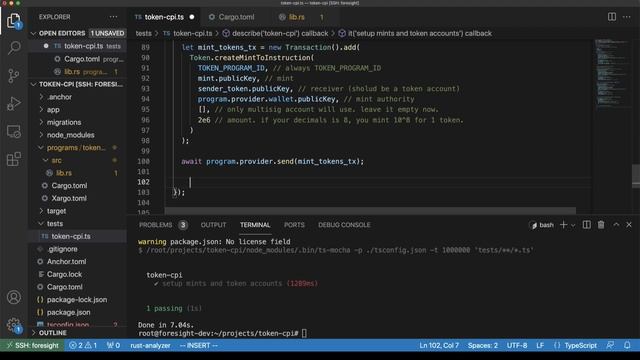This screenshot has width=640, height=360.
Task: Click the editor horizontal scrollbar
Action: pos(370,211)
